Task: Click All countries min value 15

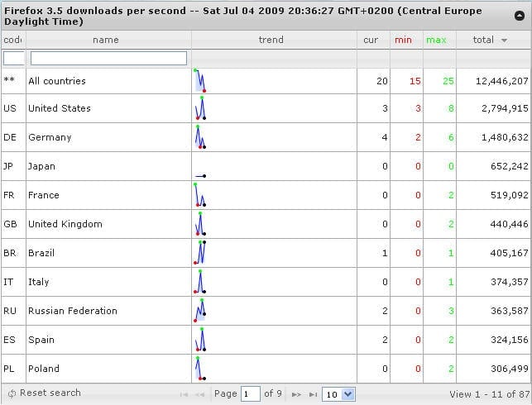Action: tap(415, 81)
